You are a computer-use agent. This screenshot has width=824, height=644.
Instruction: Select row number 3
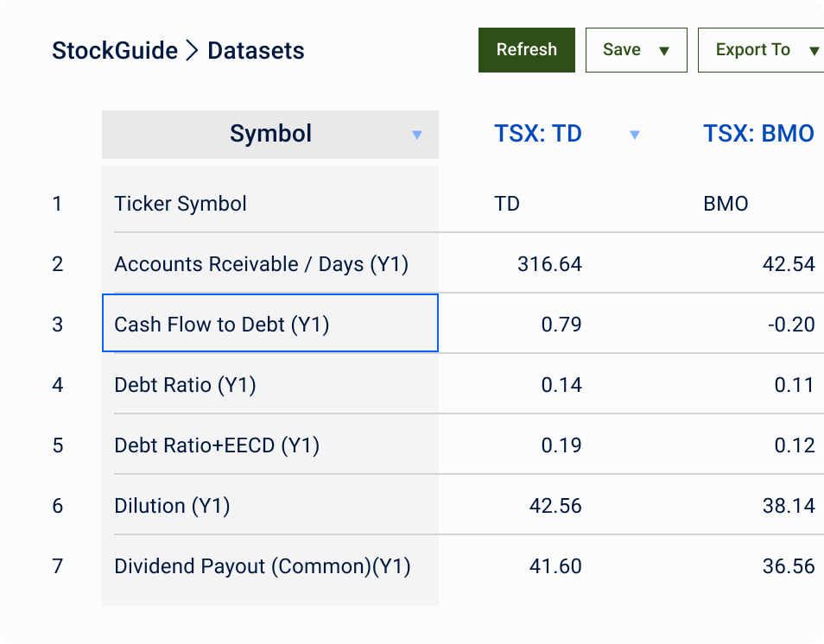coord(57,325)
